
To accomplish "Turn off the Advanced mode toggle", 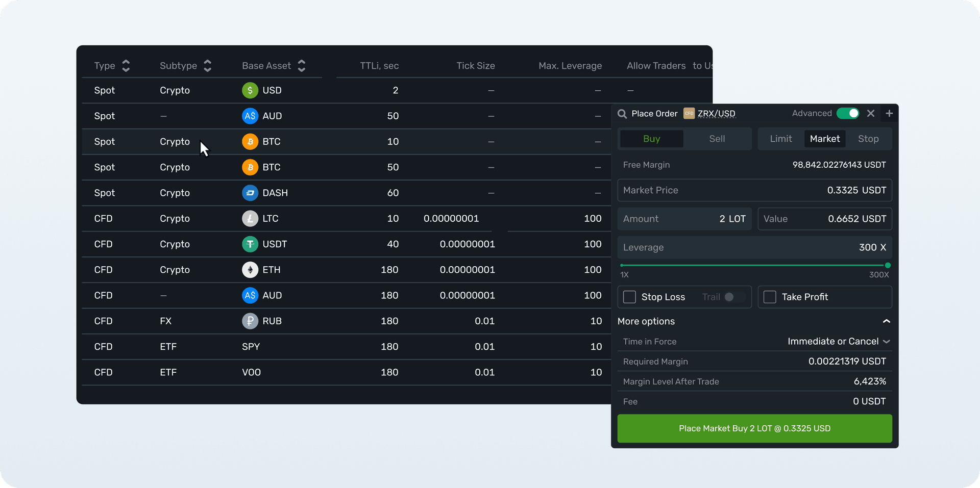I will [848, 113].
